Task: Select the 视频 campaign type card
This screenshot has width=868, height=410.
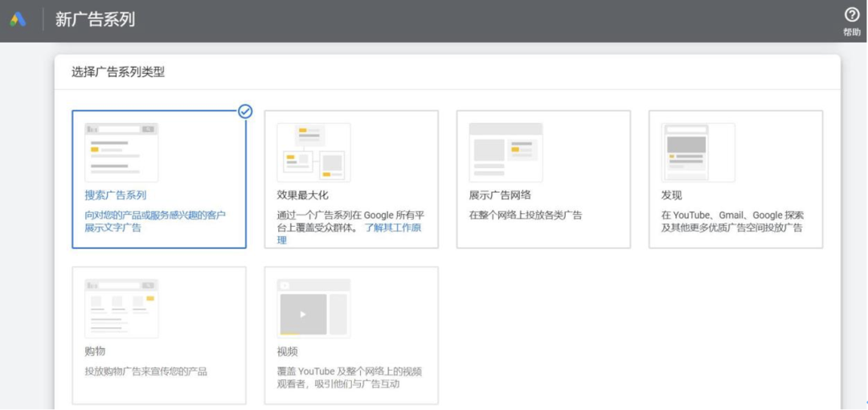Action: pos(351,336)
